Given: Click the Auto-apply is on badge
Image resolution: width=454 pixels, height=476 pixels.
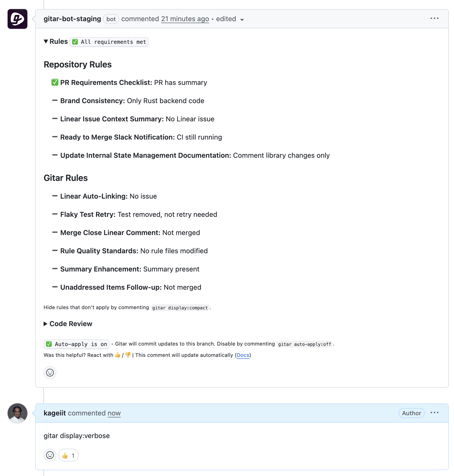Looking at the screenshot, I should [x=77, y=344].
